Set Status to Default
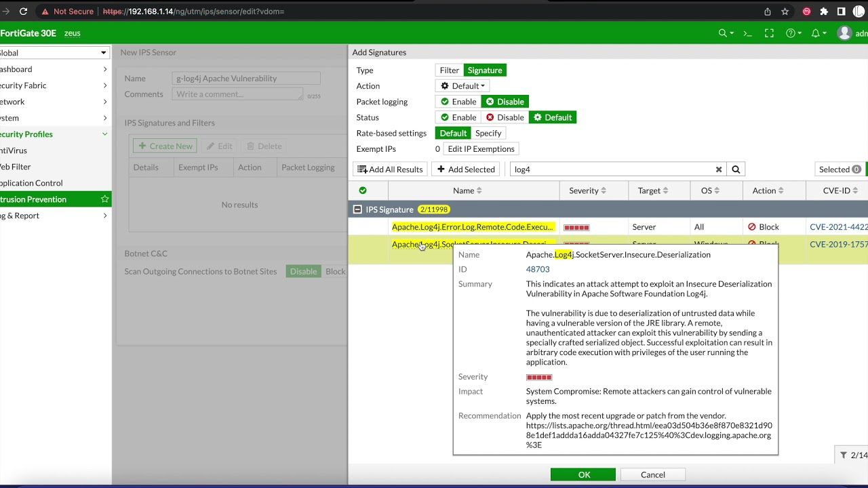The width and height of the screenshot is (868, 488). coord(553,117)
